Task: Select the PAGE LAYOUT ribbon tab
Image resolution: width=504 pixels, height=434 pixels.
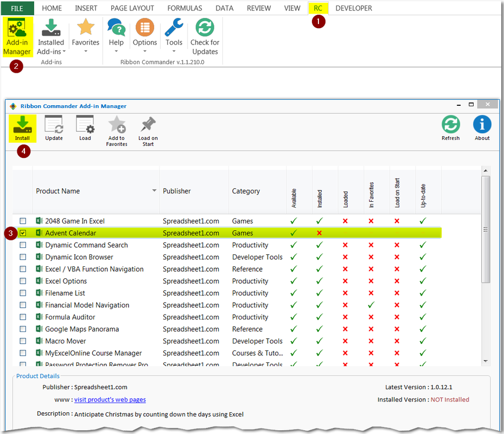Action: click(x=132, y=8)
